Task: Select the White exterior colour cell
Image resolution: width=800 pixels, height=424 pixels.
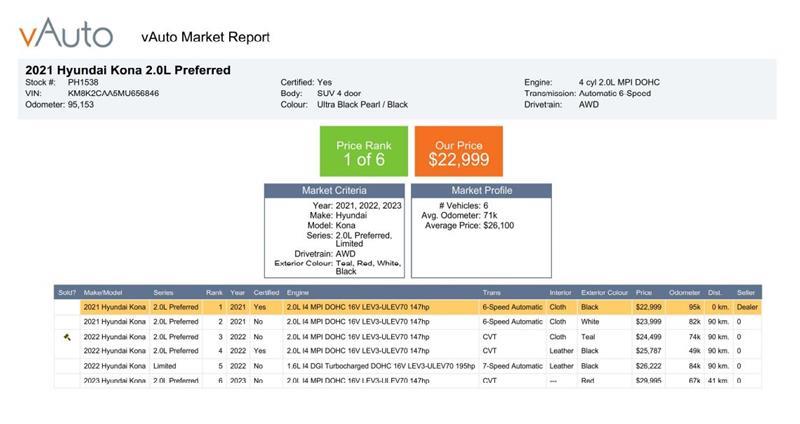Action: tap(590, 322)
